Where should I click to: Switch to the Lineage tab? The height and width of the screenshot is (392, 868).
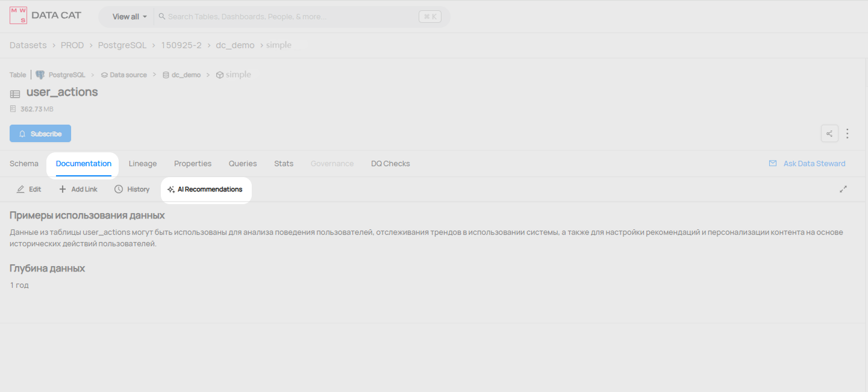143,164
